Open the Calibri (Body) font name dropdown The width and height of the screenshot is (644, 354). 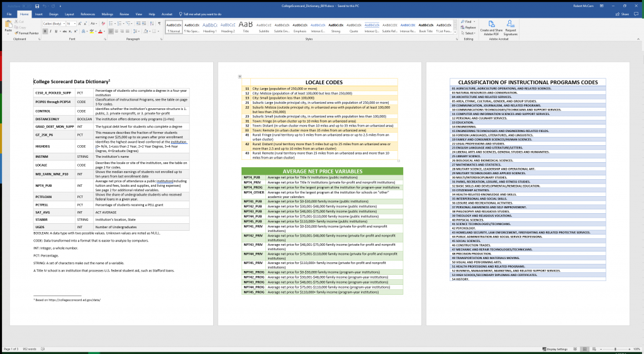coord(65,23)
